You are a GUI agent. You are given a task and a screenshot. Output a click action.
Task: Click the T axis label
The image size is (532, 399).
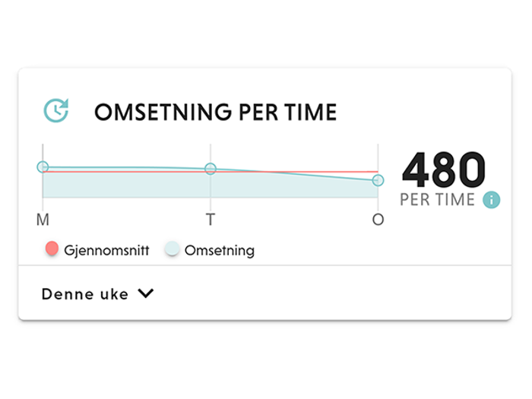[x=211, y=220]
